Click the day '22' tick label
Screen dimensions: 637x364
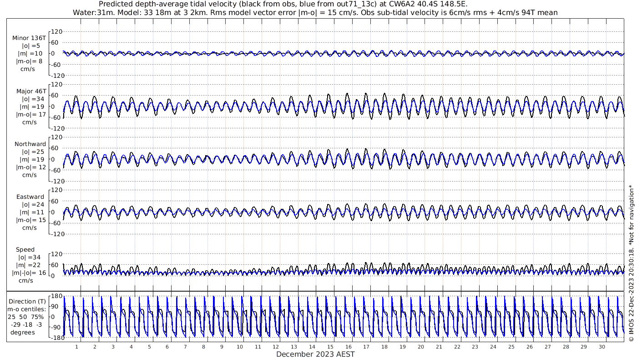click(x=457, y=347)
